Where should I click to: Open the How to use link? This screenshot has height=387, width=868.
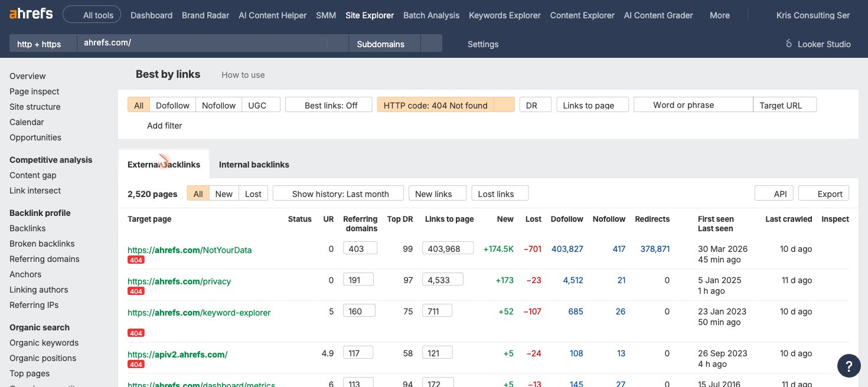[x=243, y=75]
